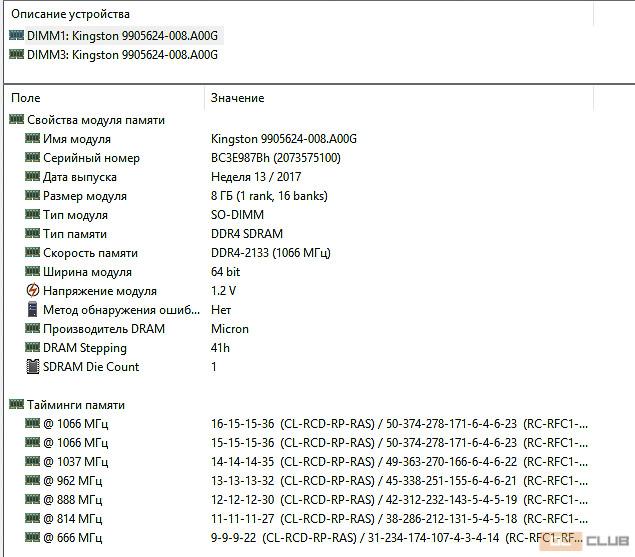Select the Метод обнаружения ошиб... field
This screenshot has height=557, width=635.
121,310
